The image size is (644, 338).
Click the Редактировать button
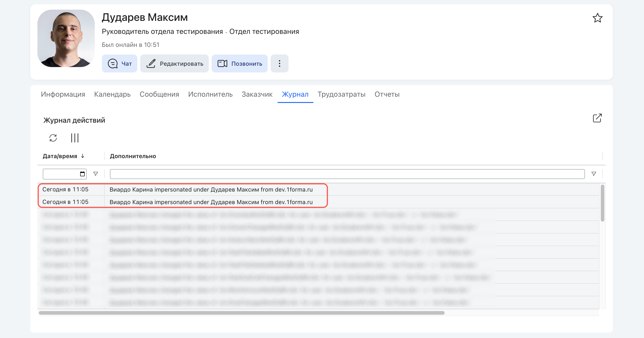click(174, 64)
